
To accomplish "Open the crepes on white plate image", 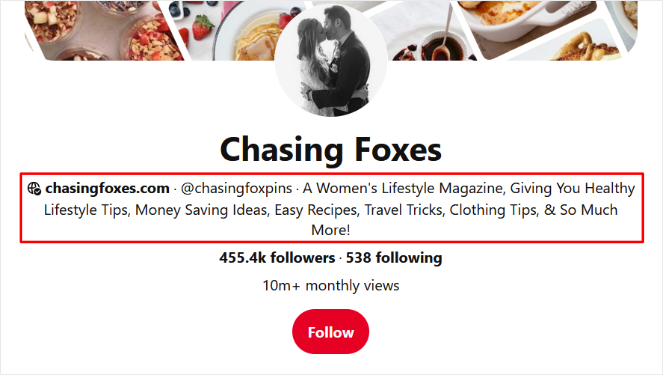I will click(x=249, y=36).
